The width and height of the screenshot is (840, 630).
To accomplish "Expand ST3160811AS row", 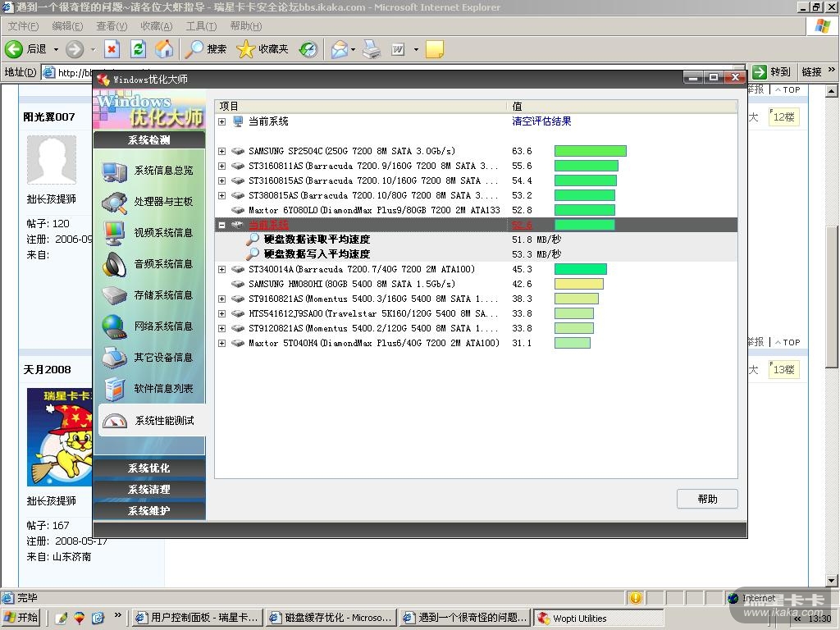I will [x=221, y=166].
